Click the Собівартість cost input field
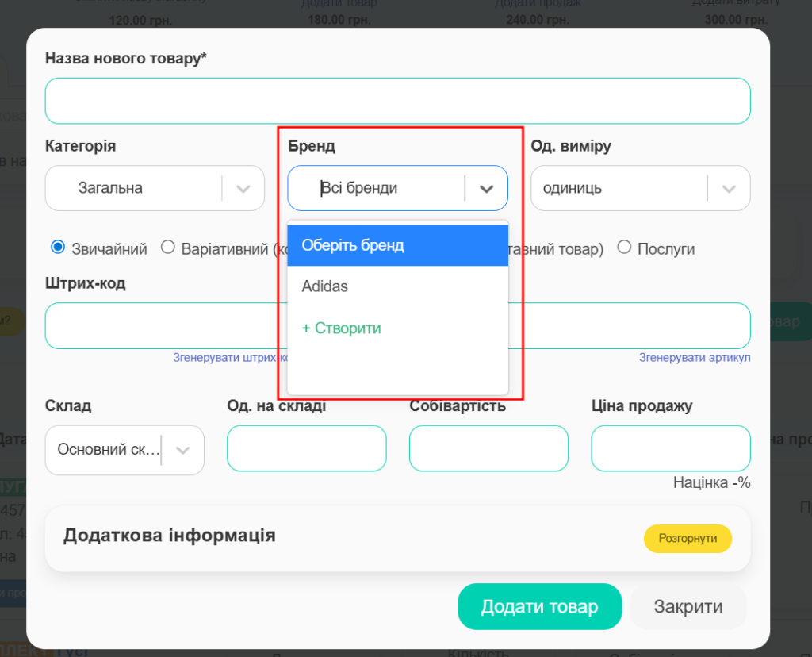Screen dimensions: 812x657 (488, 448)
